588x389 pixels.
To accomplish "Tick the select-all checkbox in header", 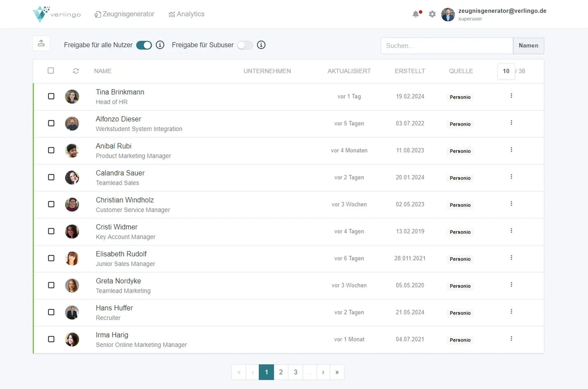I will pyautogui.click(x=51, y=71).
